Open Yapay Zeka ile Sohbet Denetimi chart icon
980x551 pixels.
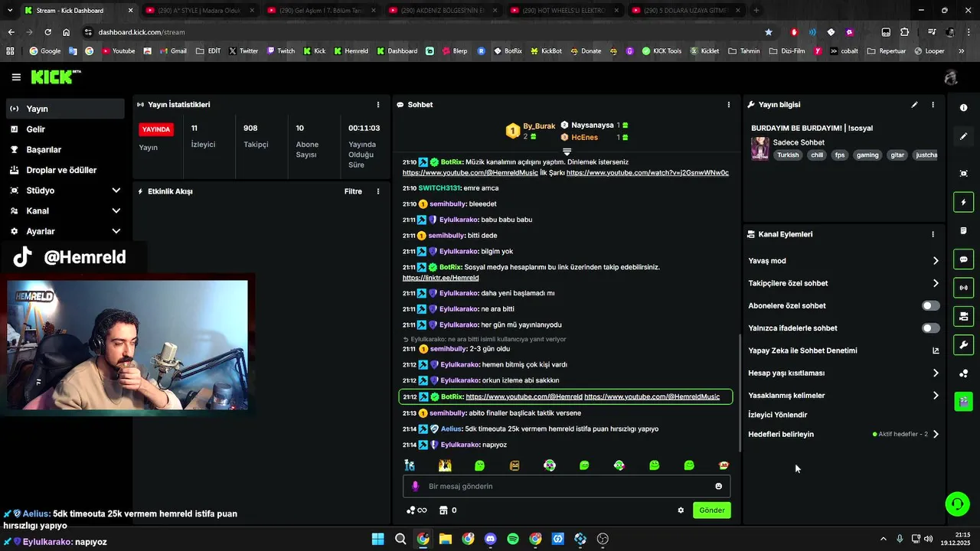[x=936, y=350]
